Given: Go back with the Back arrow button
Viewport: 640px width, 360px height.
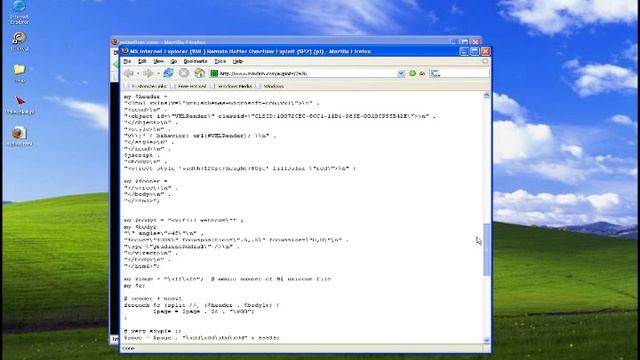Looking at the screenshot, I should pos(129,73).
